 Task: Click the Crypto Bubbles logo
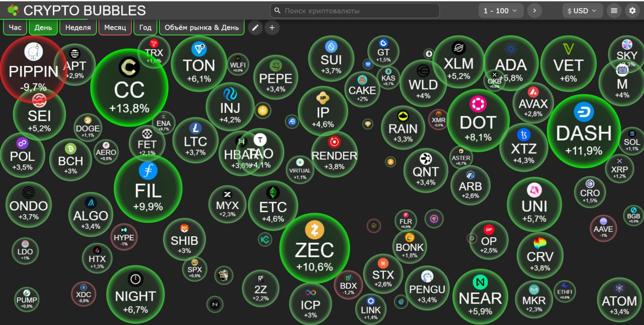(76, 10)
